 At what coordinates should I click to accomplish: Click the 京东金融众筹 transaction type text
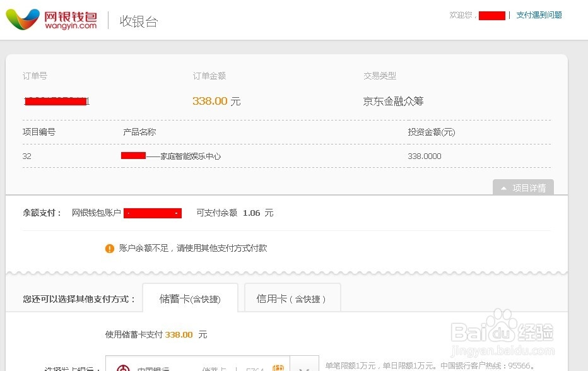pyautogui.click(x=394, y=102)
